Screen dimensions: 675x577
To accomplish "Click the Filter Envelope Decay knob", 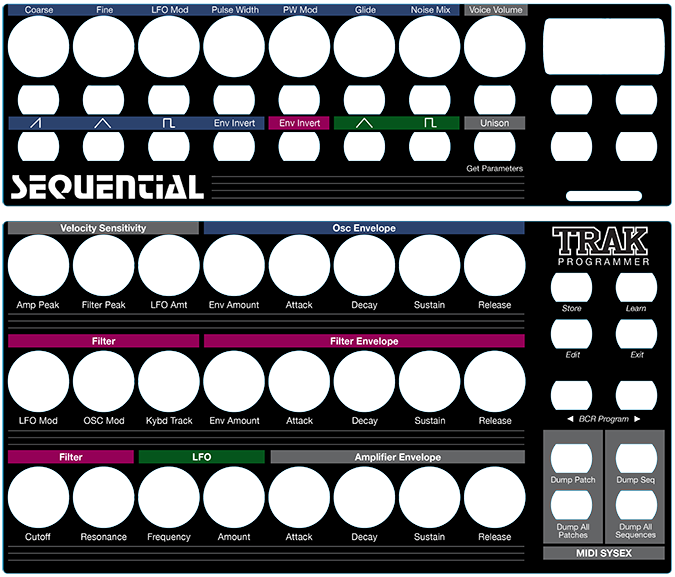I will point(364,382).
